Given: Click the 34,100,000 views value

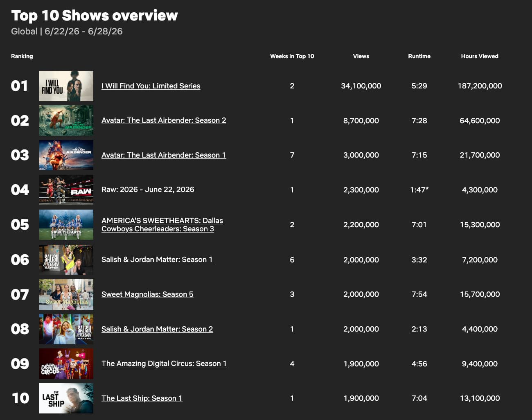Looking at the screenshot, I should tap(361, 86).
